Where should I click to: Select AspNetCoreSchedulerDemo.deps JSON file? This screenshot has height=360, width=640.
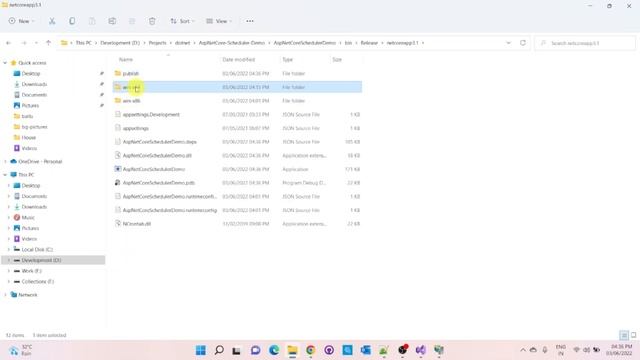(237, 142)
